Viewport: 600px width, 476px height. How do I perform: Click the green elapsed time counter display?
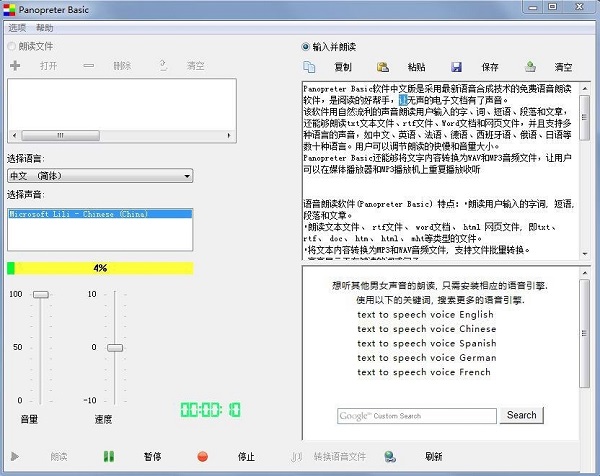210,410
